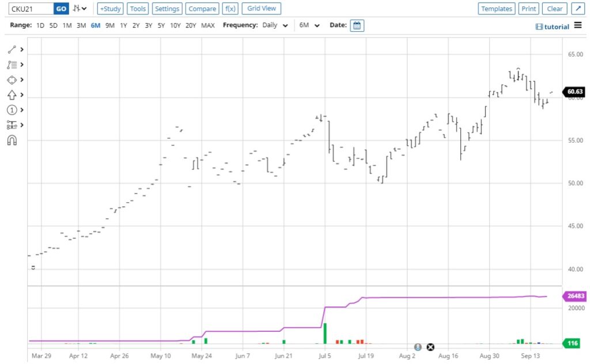The height and width of the screenshot is (364, 590).
Task: Click the tall green volume bar at Jul 5
Action: [x=325, y=333]
